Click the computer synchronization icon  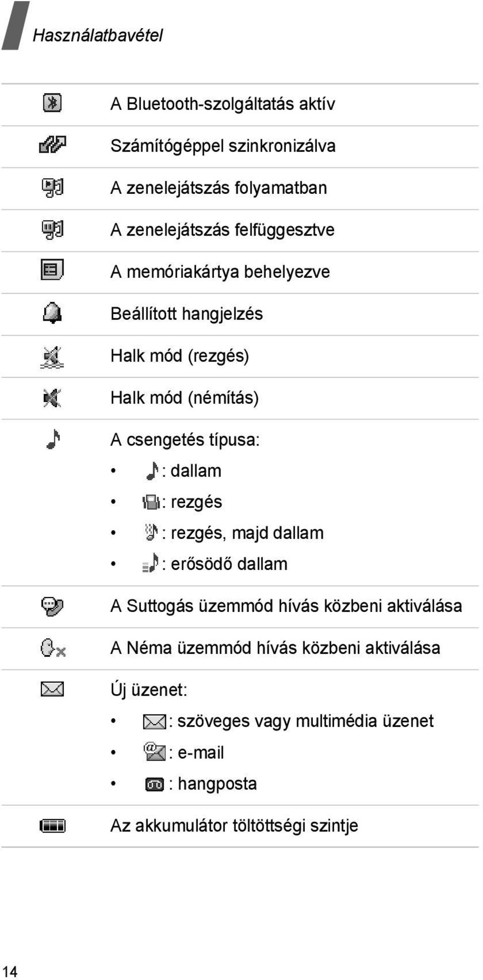pyautogui.click(x=52, y=145)
